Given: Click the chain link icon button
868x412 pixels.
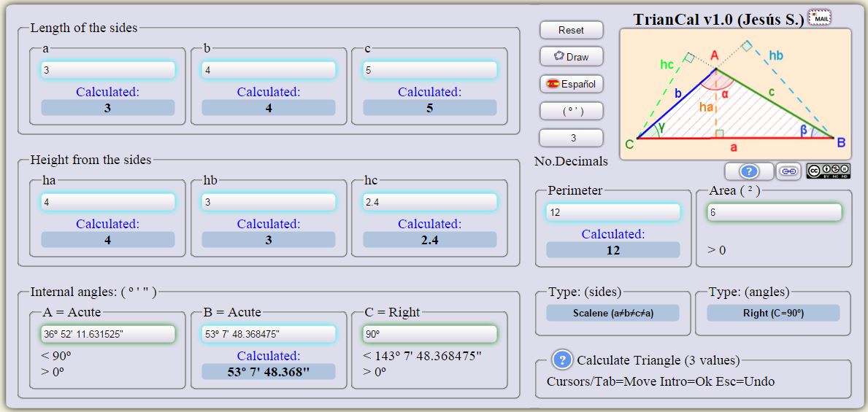Looking at the screenshot, I should pyautogui.click(x=789, y=171).
